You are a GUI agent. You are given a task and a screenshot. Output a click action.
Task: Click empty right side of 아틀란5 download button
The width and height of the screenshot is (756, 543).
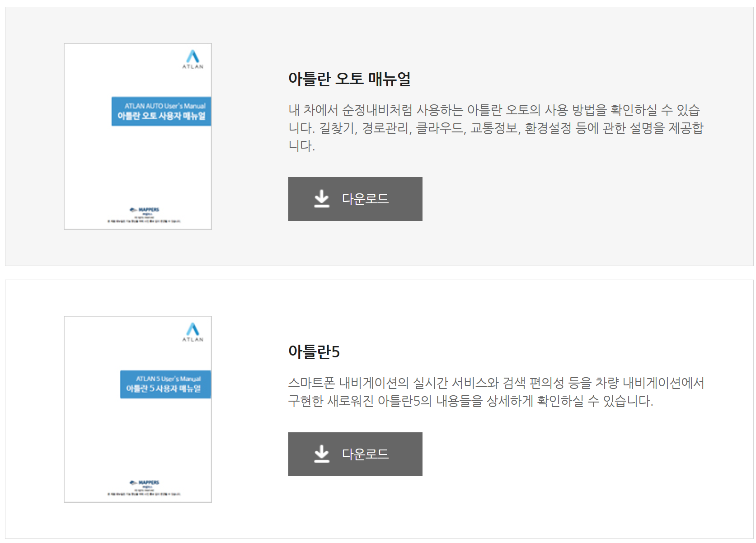pos(407,454)
